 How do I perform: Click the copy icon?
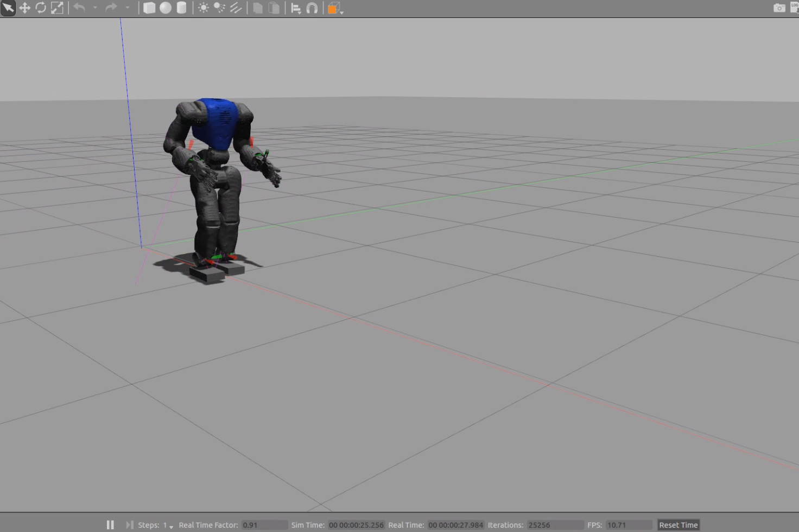pos(258,8)
